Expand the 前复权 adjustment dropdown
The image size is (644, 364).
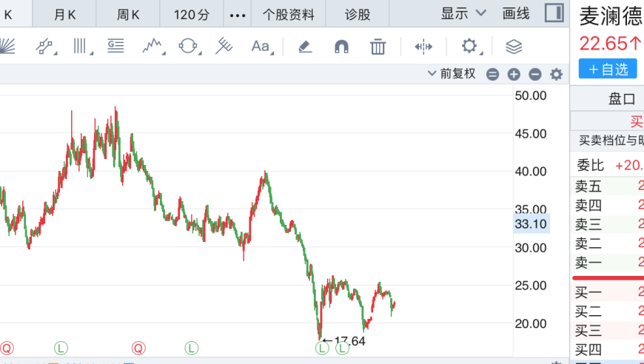click(452, 74)
